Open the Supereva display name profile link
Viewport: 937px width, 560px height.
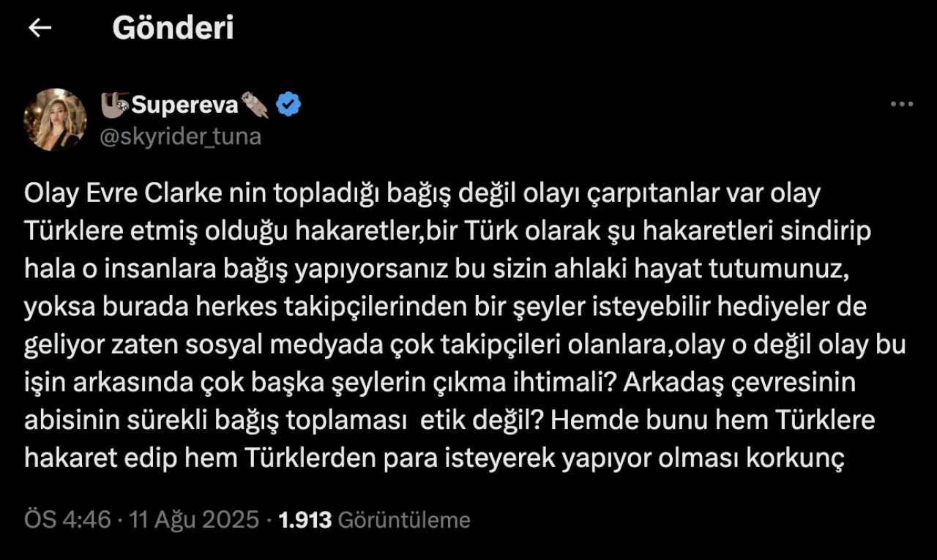point(185,105)
